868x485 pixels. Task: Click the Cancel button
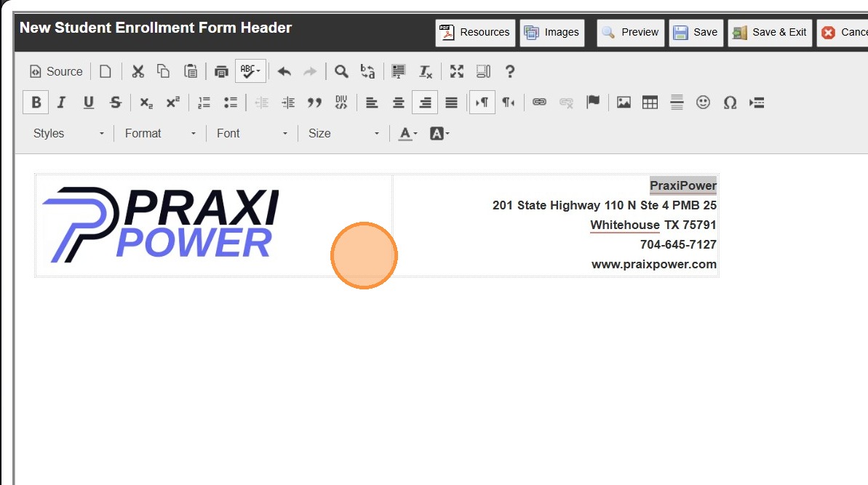(x=843, y=33)
